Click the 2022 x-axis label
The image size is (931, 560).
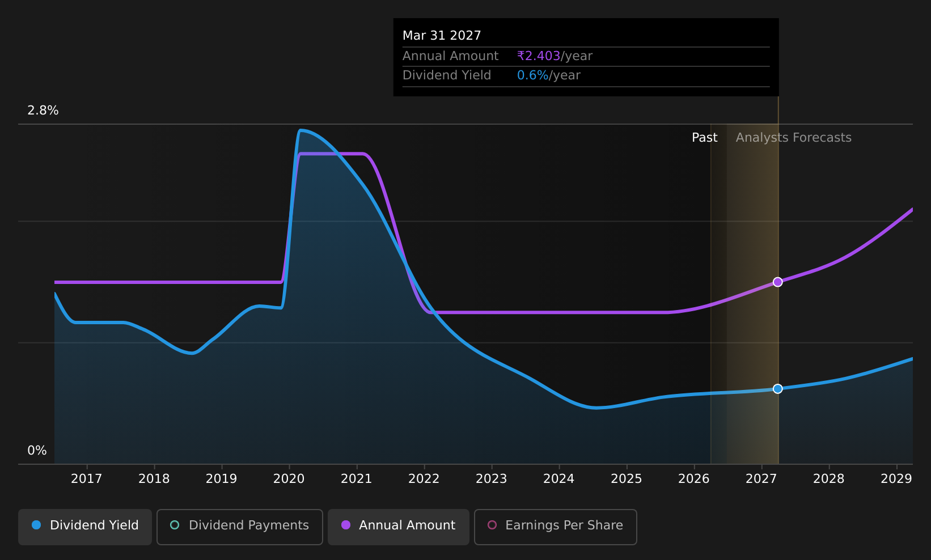(x=424, y=479)
